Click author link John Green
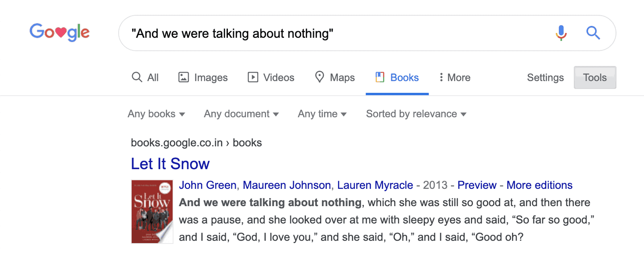 pos(208,185)
